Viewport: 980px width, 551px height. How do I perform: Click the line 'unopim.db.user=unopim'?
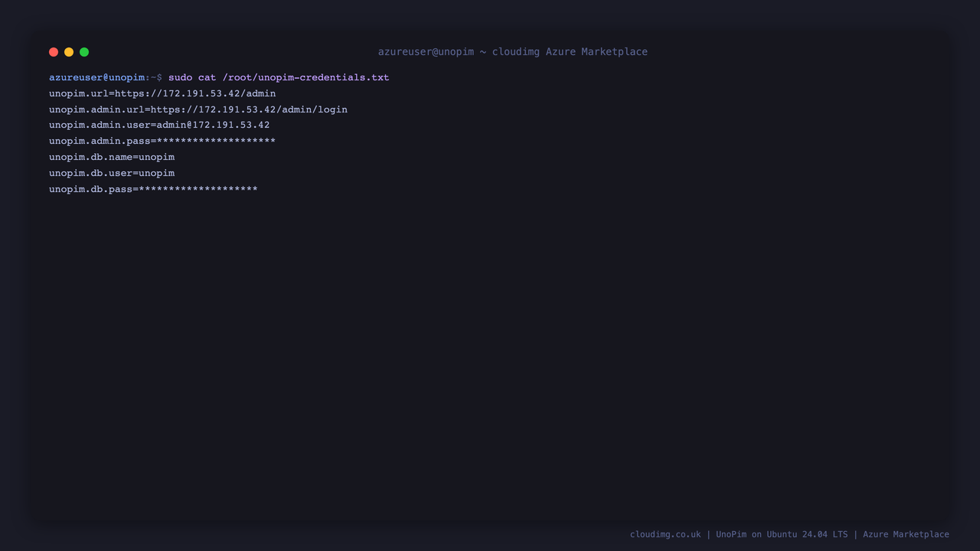tap(112, 173)
